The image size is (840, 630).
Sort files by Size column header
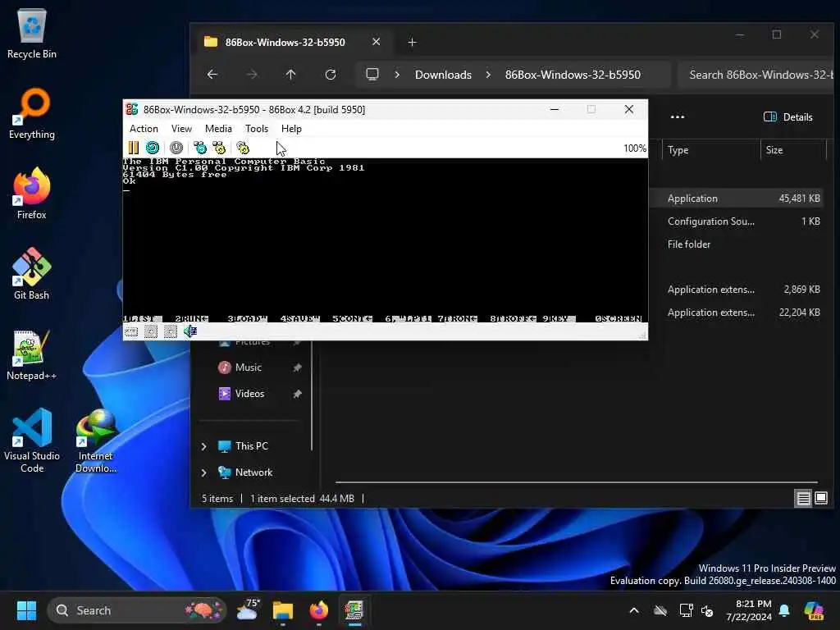pos(774,150)
